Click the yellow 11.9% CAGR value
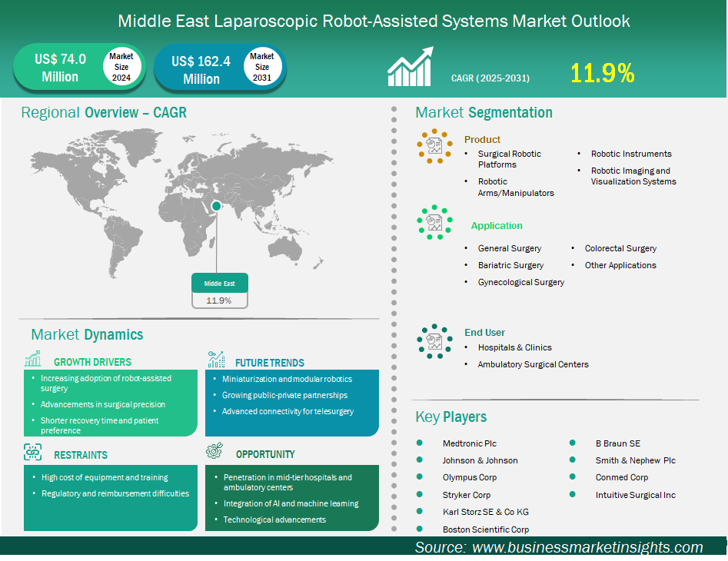 (x=602, y=73)
